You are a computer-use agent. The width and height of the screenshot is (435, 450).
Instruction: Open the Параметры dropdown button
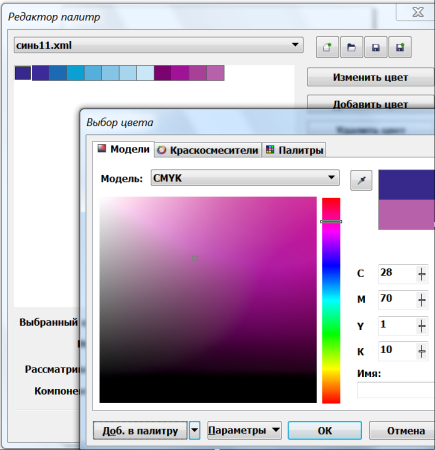244,430
